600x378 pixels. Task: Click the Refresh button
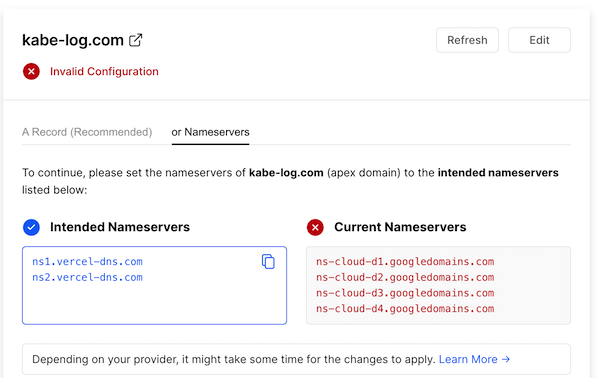tap(467, 40)
